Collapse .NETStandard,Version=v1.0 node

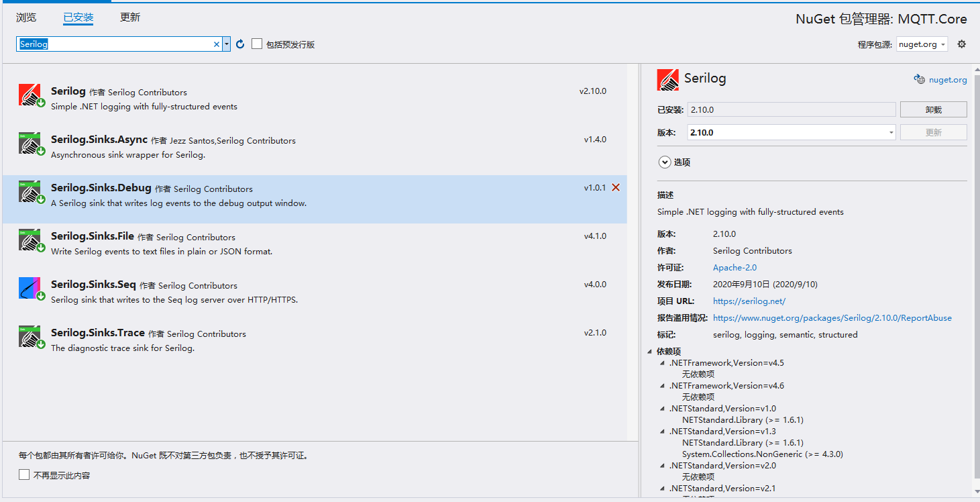(663, 408)
